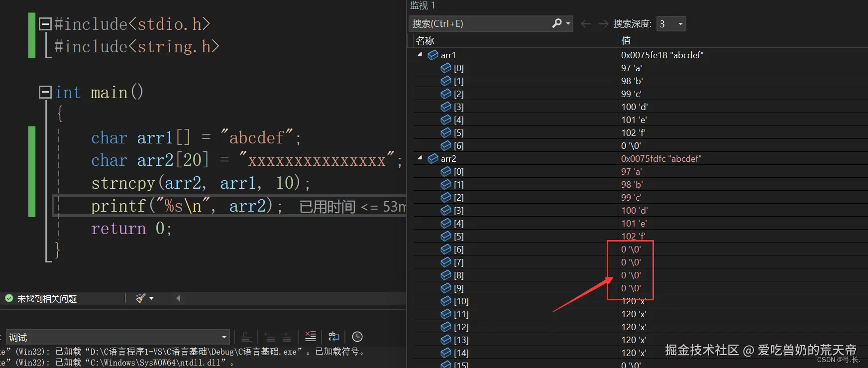Click value 120 'x' of arr2 [11]
The height and width of the screenshot is (368, 868).
pyautogui.click(x=634, y=314)
